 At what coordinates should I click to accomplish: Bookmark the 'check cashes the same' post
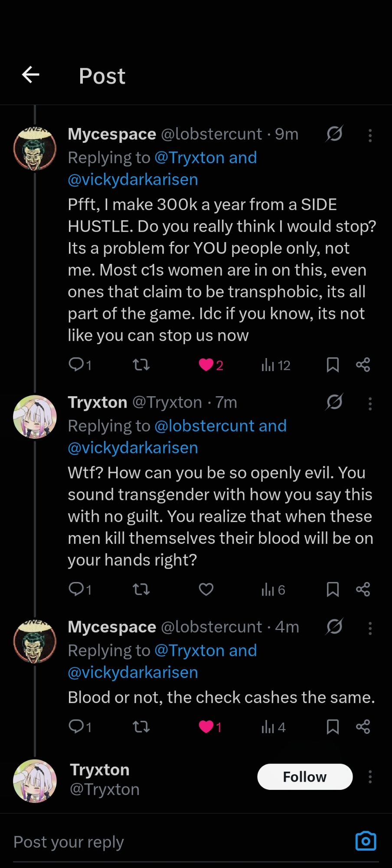pyautogui.click(x=333, y=727)
